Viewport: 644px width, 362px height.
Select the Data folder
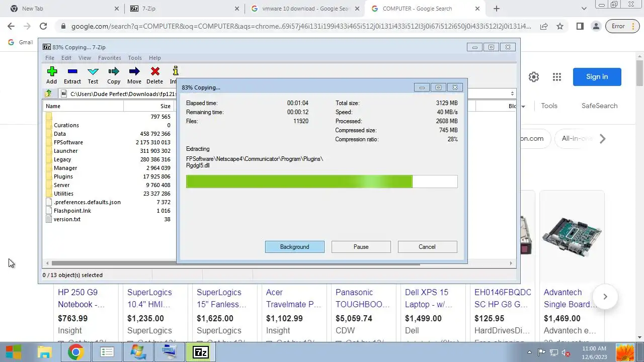pos(60,134)
